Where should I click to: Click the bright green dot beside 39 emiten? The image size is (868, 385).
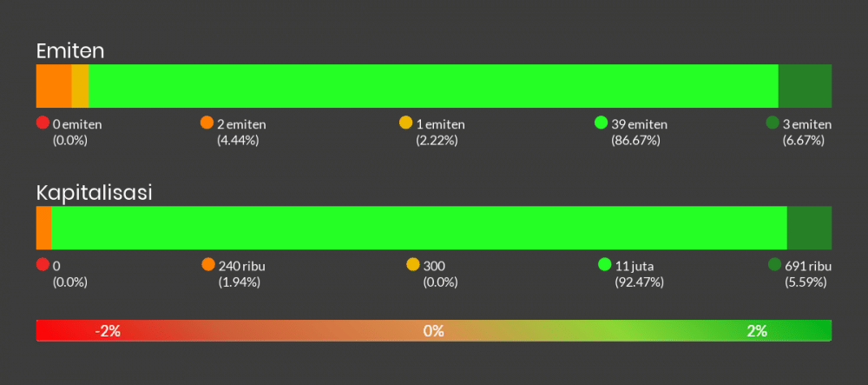[x=601, y=123]
